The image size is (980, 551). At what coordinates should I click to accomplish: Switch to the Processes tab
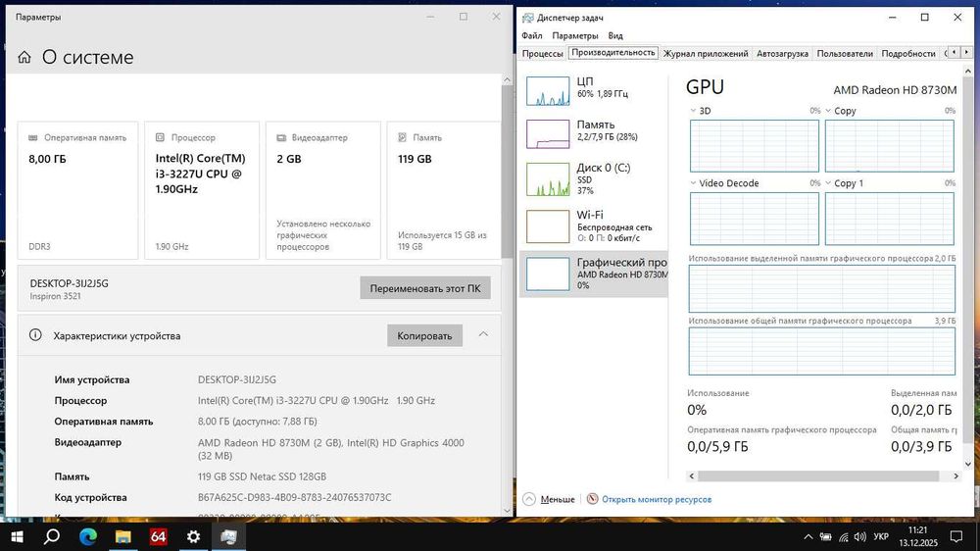[x=543, y=54]
